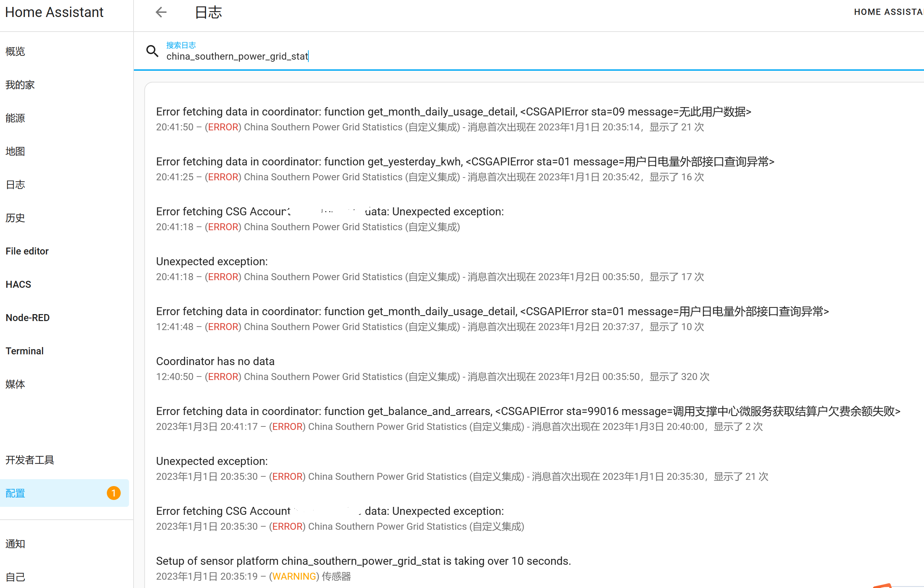Select the 日志 (Logs) sidebar entry
Viewport: 924px width, 588px height.
tap(15, 184)
